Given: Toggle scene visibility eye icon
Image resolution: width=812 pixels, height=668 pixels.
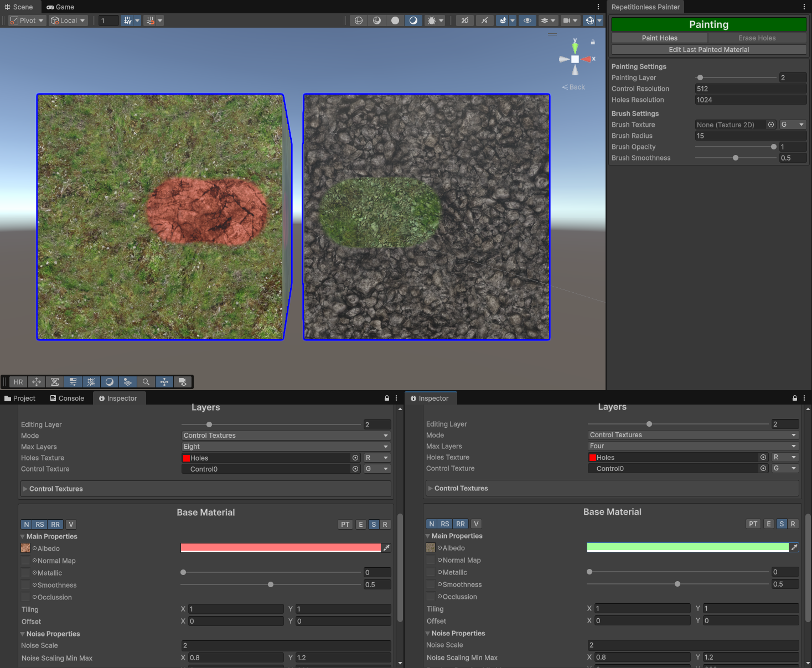Looking at the screenshot, I should [527, 20].
